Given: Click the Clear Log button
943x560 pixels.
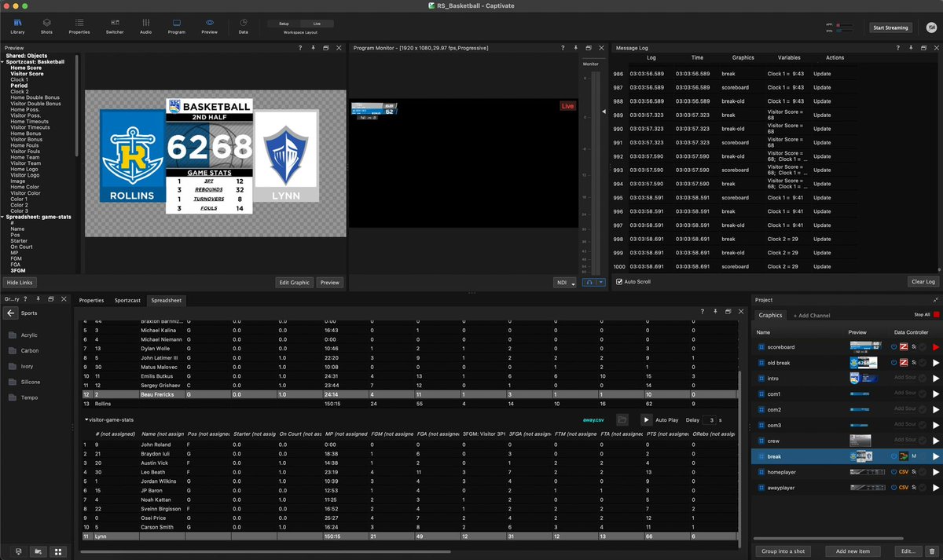Looking at the screenshot, I should click(x=923, y=281).
